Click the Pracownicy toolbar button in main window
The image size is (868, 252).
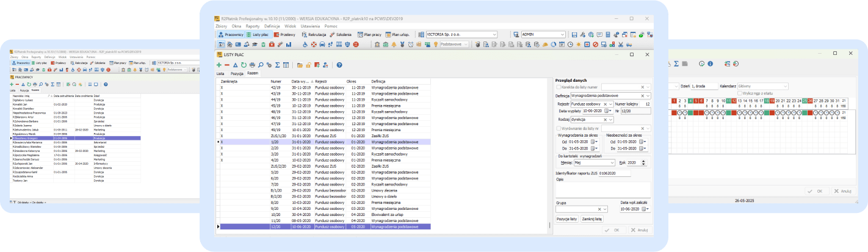coord(231,35)
